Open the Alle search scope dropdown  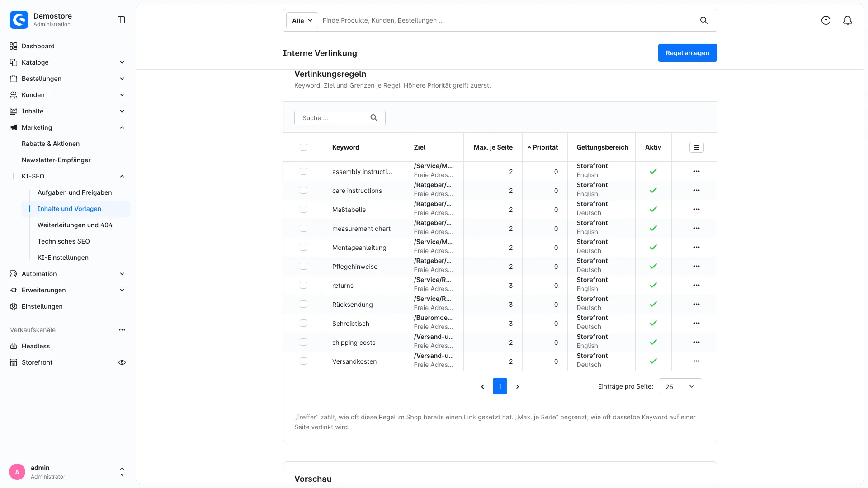click(x=302, y=20)
